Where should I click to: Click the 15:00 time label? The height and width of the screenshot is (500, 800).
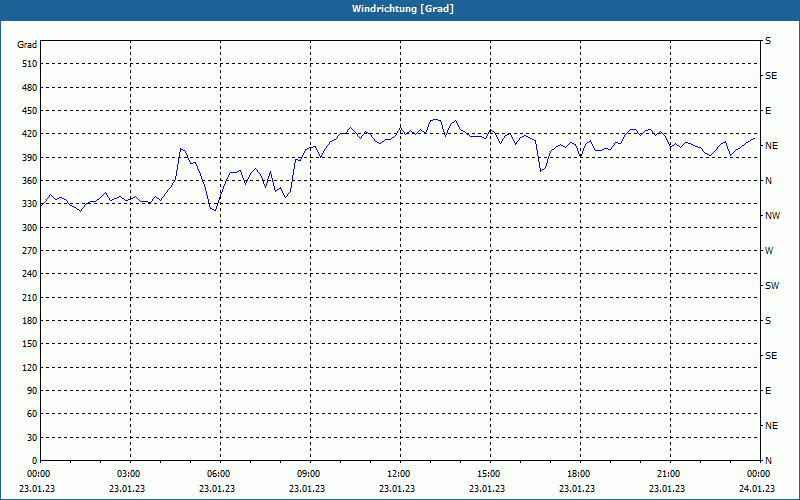[488, 474]
